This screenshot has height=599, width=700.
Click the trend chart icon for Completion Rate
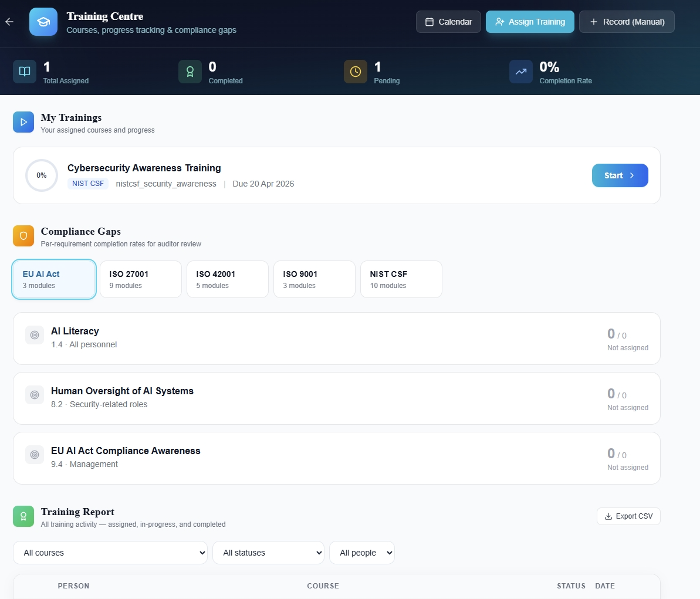click(520, 71)
